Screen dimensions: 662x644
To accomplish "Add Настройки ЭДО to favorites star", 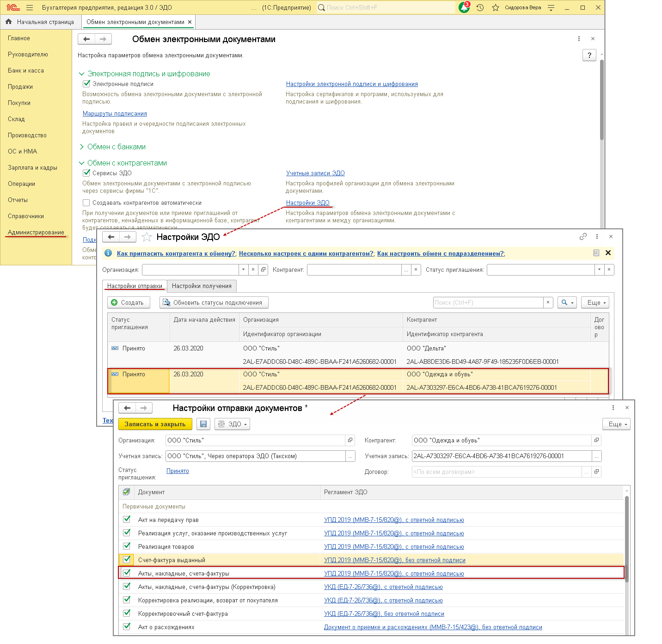I will pos(147,237).
